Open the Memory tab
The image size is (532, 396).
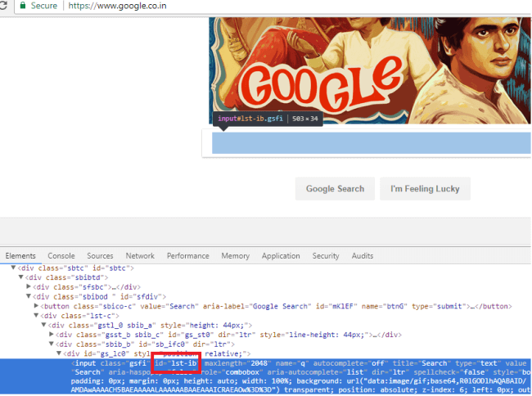tap(235, 256)
